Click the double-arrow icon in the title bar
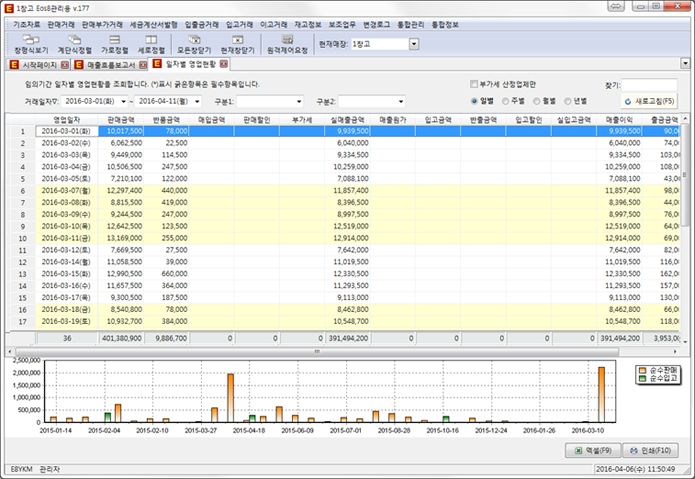Screen dimensions: 695x479 616,6
